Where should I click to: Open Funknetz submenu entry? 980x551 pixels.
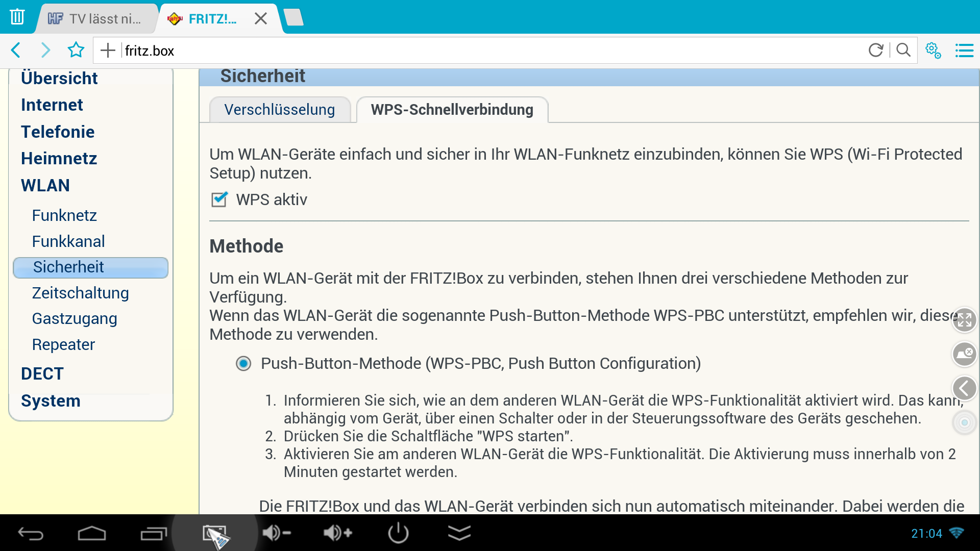[x=64, y=215]
